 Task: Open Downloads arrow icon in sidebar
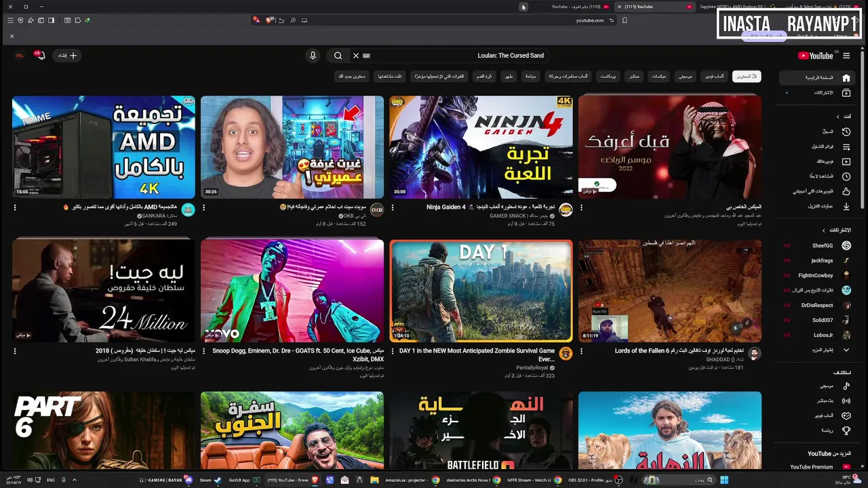[x=846, y=206]
